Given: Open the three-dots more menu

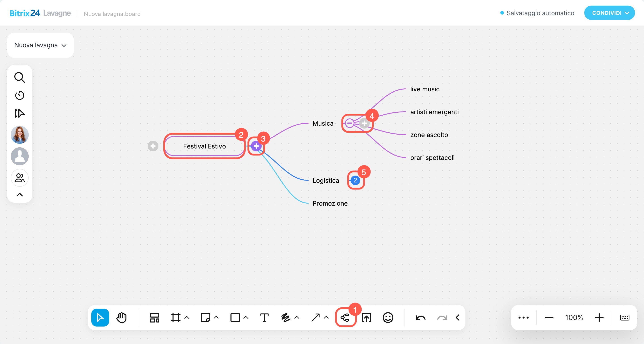Looking at the screenshot, I should coord(523,318).
